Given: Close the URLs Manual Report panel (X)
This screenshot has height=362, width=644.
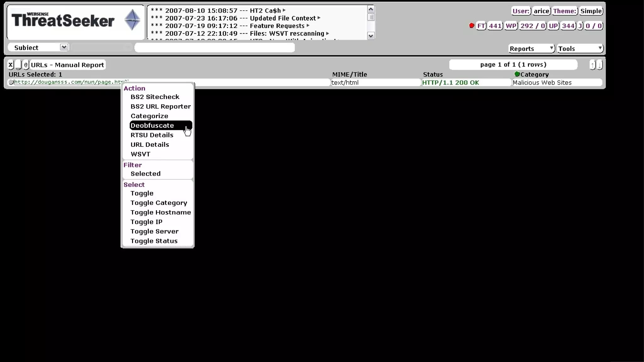Looking at the screenshot, I should (11, 65).
